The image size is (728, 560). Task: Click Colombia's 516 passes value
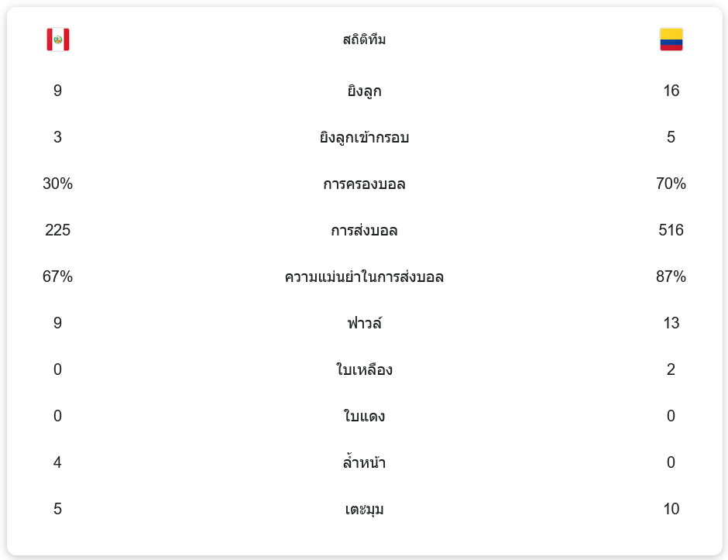671,230
